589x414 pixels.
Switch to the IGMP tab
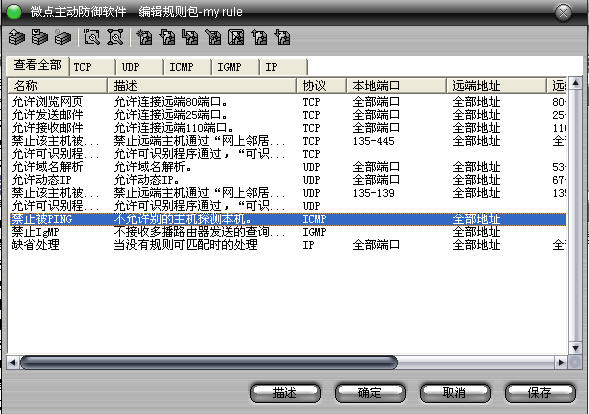tap(235, 67)
